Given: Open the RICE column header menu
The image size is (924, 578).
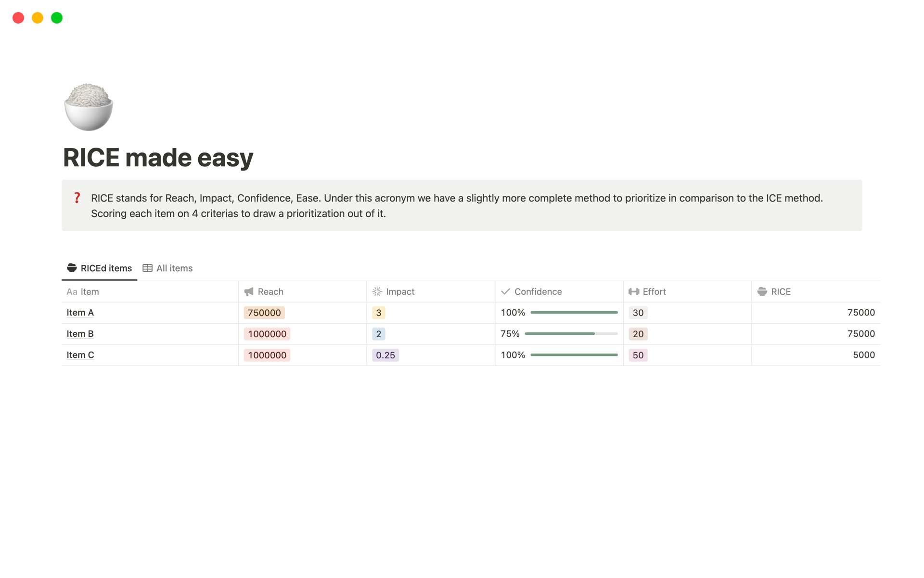Looking at the screenshot, I should (x=781, y=292).
